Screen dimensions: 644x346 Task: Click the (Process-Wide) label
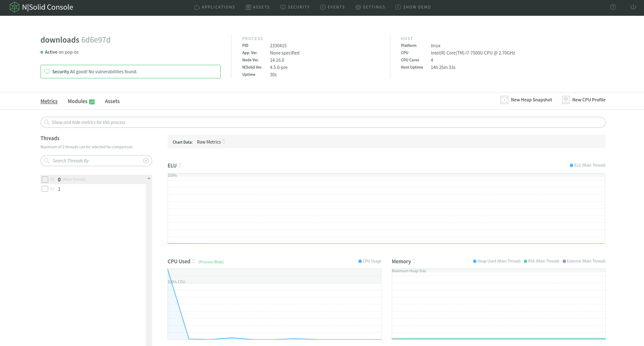211,262
